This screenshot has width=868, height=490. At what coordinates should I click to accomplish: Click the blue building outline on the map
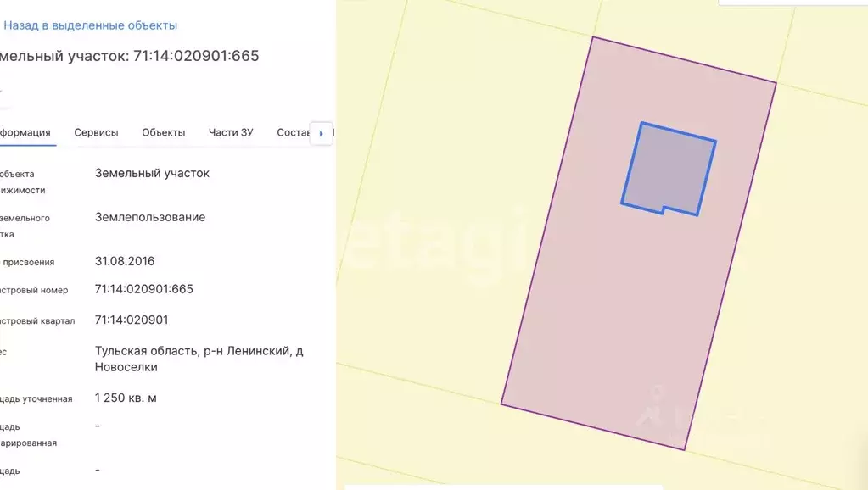click(669, 168)
